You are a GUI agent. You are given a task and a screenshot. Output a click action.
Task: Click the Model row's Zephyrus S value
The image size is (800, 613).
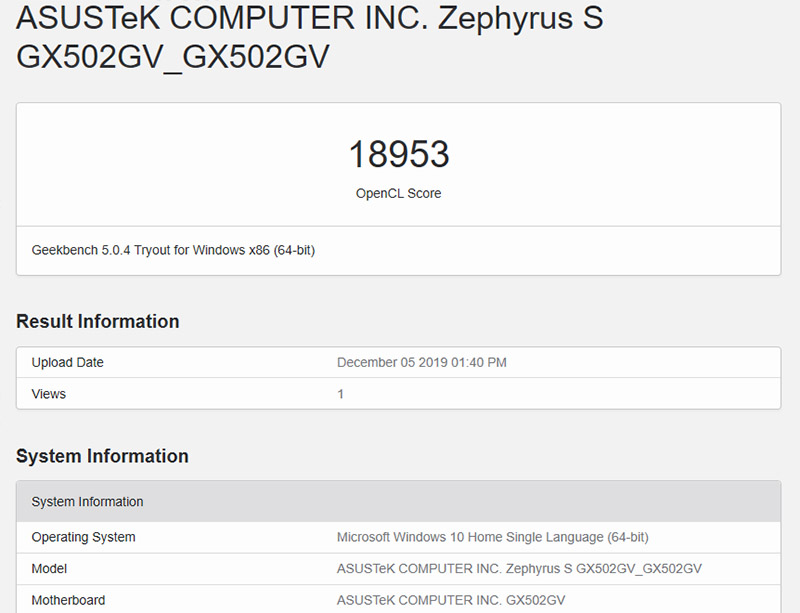519,569
